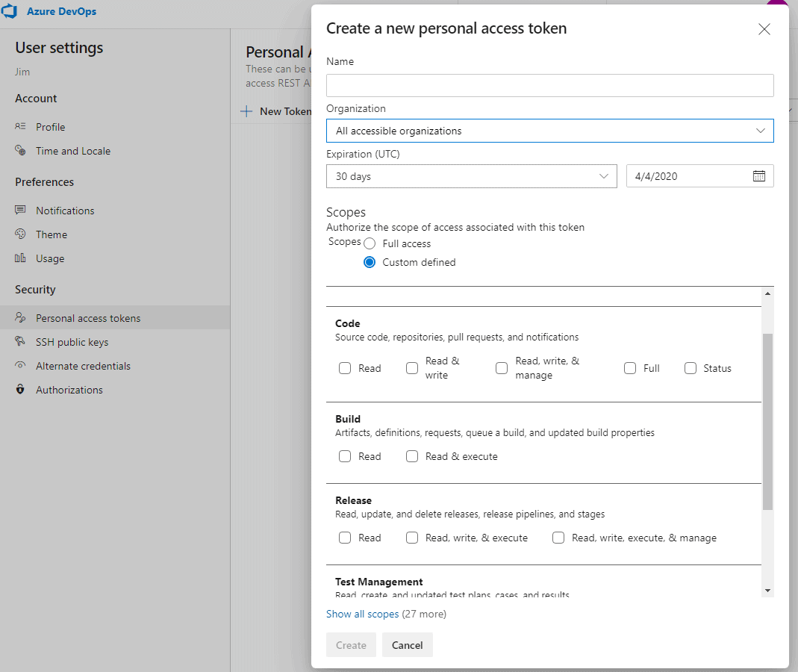This screenshot has width=798, height=672.
Task: Click the Authorizations lock icon
Action: click(20, 389)
